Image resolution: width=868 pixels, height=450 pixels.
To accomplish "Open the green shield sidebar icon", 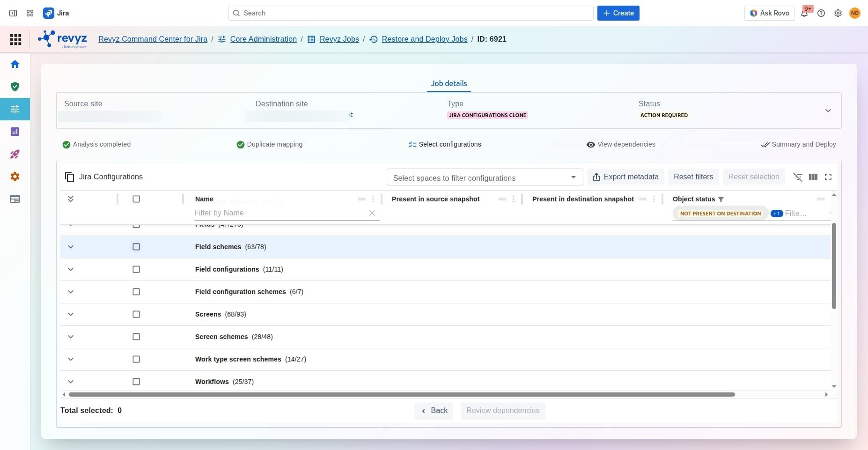I will (x=15, y=87).
